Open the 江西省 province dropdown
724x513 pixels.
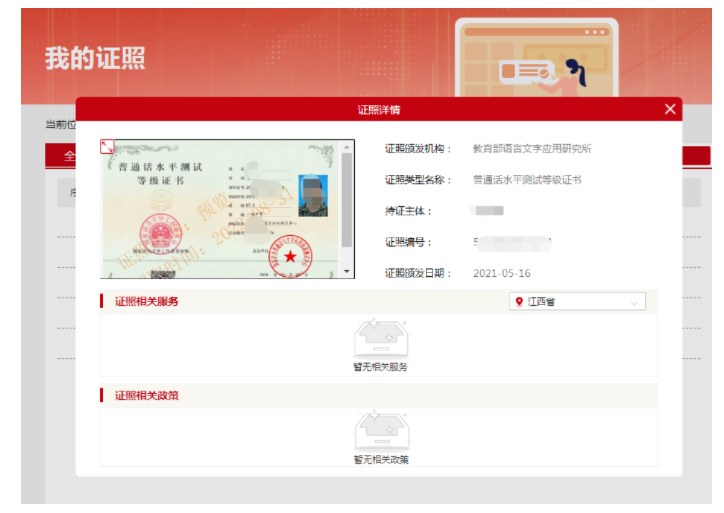coord(577,302)
